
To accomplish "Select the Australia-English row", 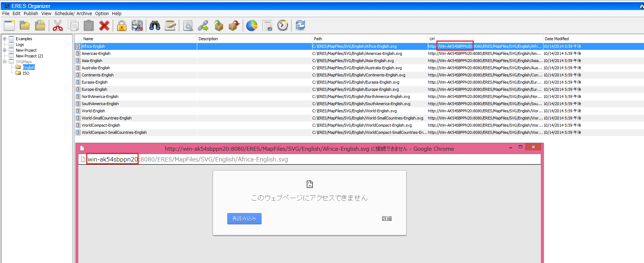I will pyautogui.click(x=359, y=68).
